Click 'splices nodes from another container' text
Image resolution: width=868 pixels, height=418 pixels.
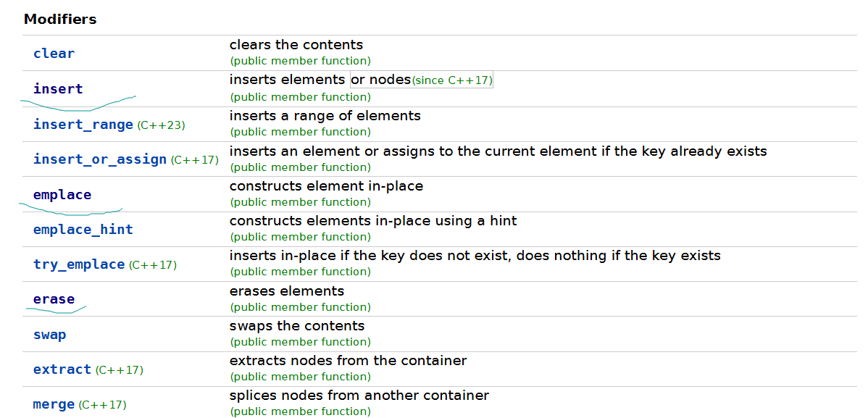coord(359,396)
